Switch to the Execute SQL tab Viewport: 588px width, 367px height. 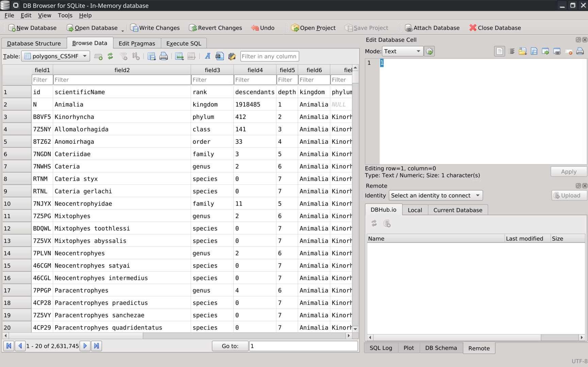point(184,43)
